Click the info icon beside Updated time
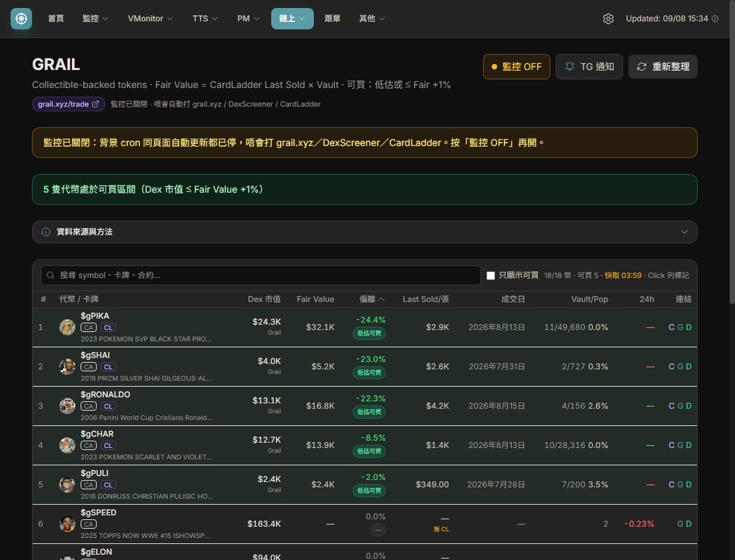 point(715,19)
